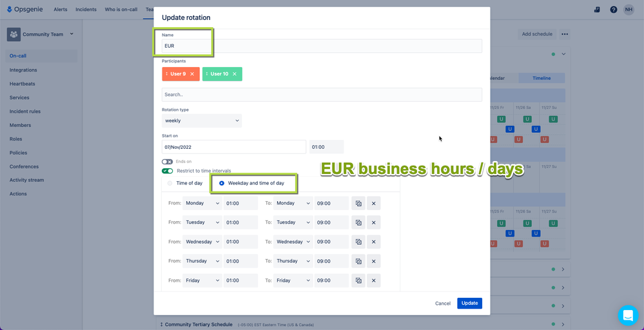Toggle Restrict to time intervals switch
This screenshot has width=644, height=330.
coord(167,171)
